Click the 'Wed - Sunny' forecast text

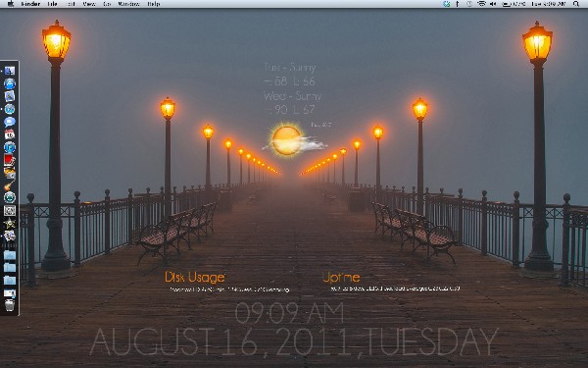coord(292,96)
